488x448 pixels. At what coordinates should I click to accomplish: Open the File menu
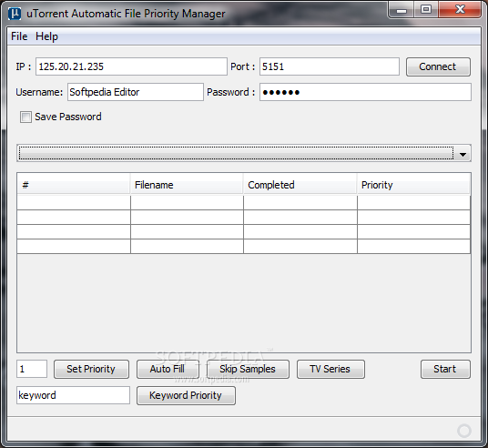[x=19, y=36]
